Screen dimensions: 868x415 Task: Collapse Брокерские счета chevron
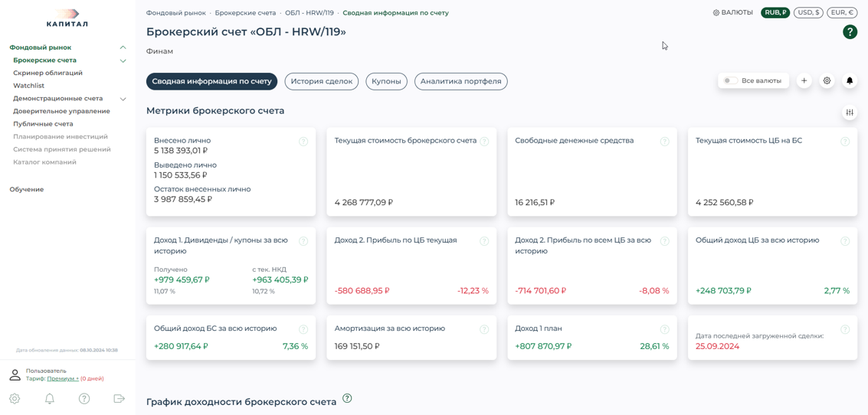click(x=123, y=60)
